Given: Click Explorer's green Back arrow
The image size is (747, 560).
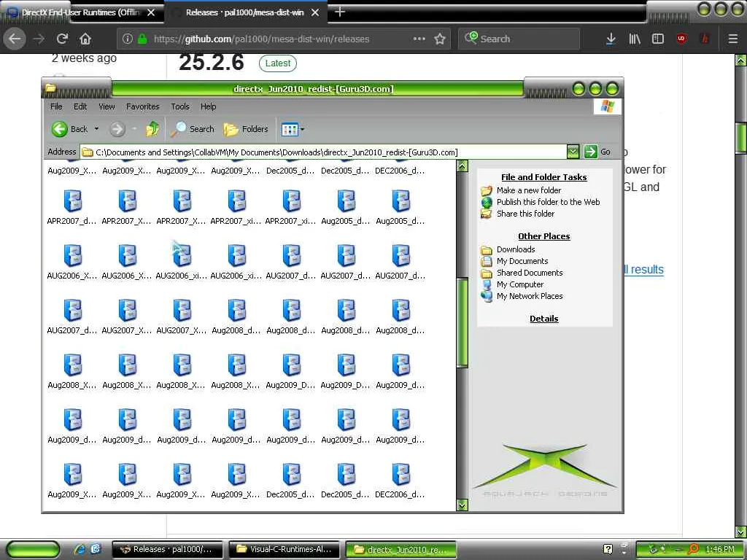Looking at the screenshot, I should point(60,129).
